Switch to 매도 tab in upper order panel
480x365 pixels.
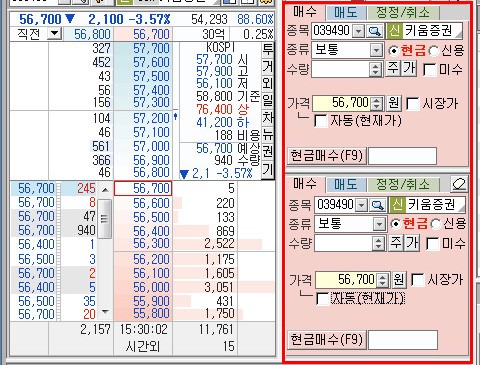(346, 13)
